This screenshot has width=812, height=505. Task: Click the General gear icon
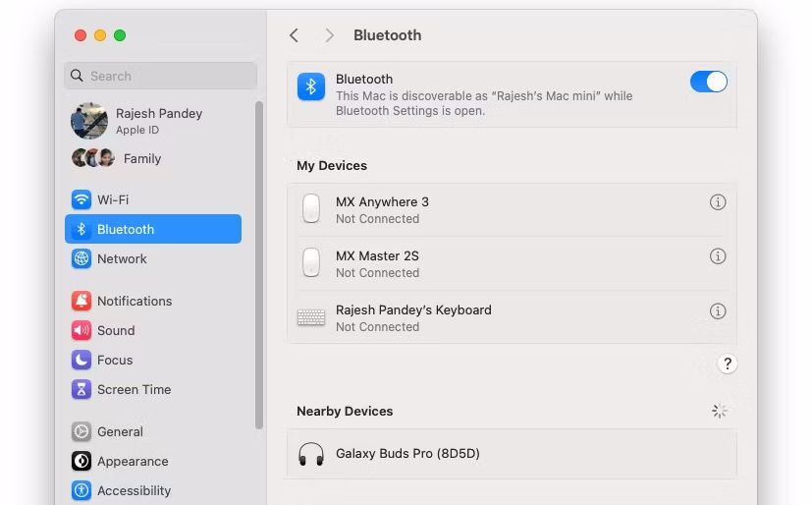[81, 431]
